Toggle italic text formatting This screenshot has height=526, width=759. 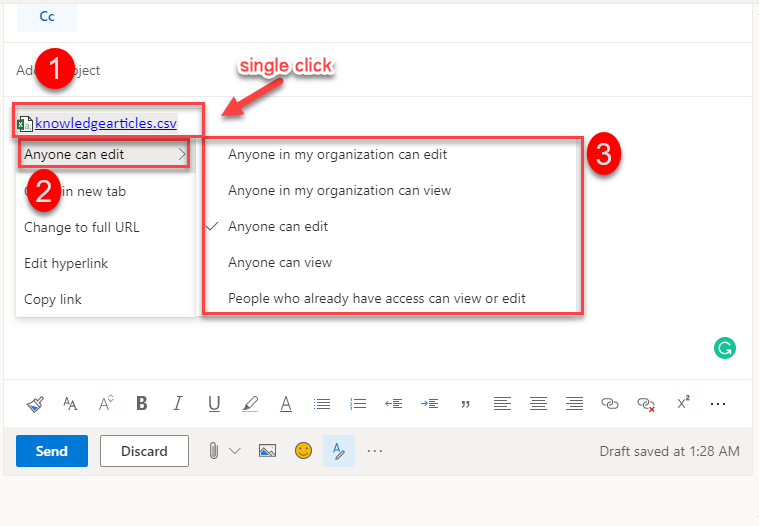tap(178, 404)
